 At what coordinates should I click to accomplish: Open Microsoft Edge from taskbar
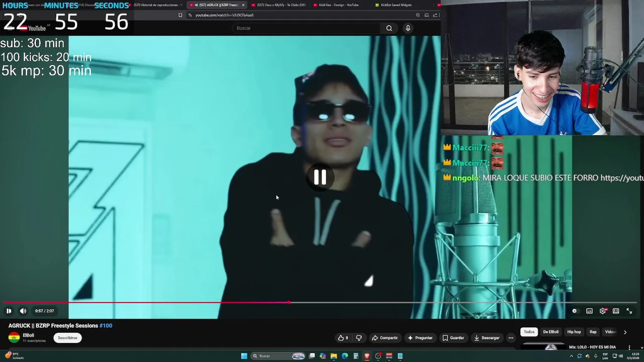tap(345, 356)
